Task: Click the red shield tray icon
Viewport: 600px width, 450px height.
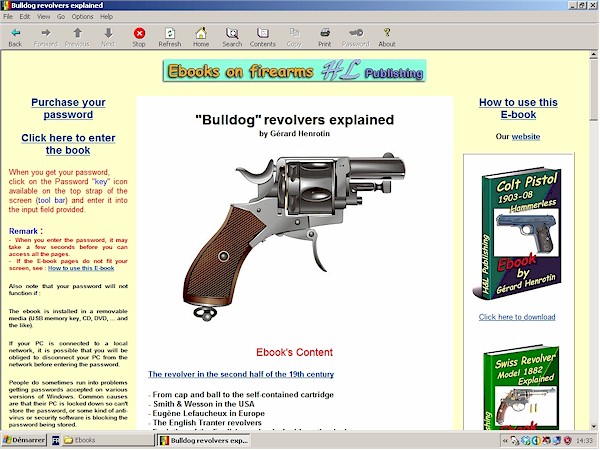Action: coord(567,440)
